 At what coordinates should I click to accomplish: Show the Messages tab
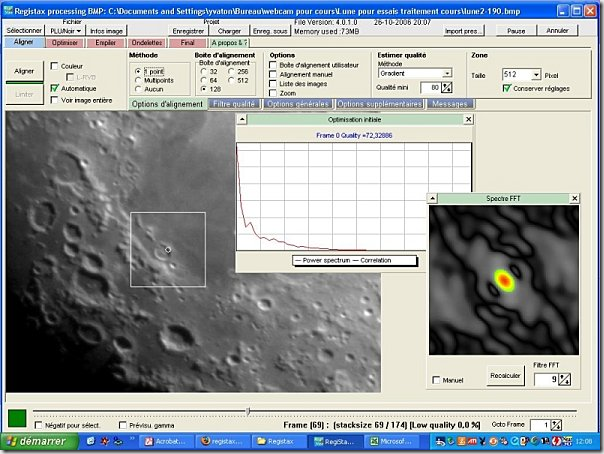450,104
